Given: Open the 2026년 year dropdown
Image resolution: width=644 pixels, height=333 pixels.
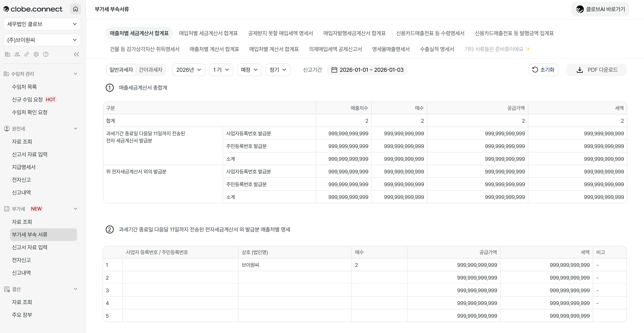Looking at the screenshot, I should coord(189,70).
